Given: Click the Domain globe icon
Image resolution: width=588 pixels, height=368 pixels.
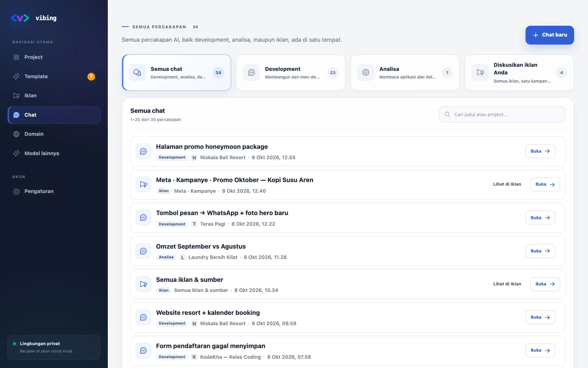Looking at the screenshot, I should [x=16, y=134].
